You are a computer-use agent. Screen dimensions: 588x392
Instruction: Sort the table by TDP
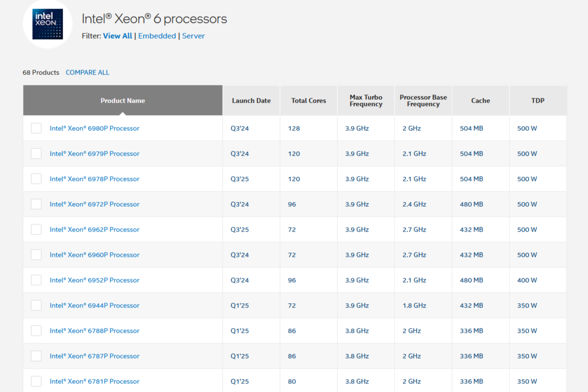[x=538, y=100]
